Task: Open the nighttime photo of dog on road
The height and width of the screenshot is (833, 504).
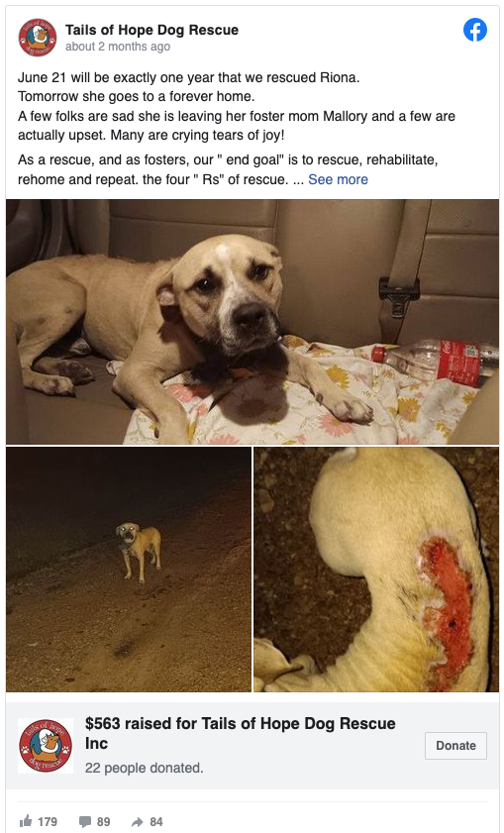Action: coord(129,570)
